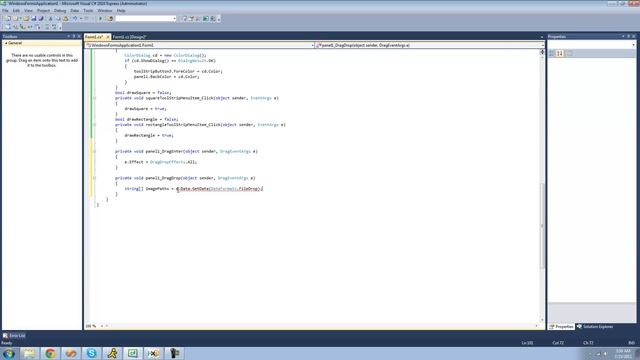Collapse the rectangleToolStripMenuItem_Click method outline

pyautogui.click(x=94, y=124)
